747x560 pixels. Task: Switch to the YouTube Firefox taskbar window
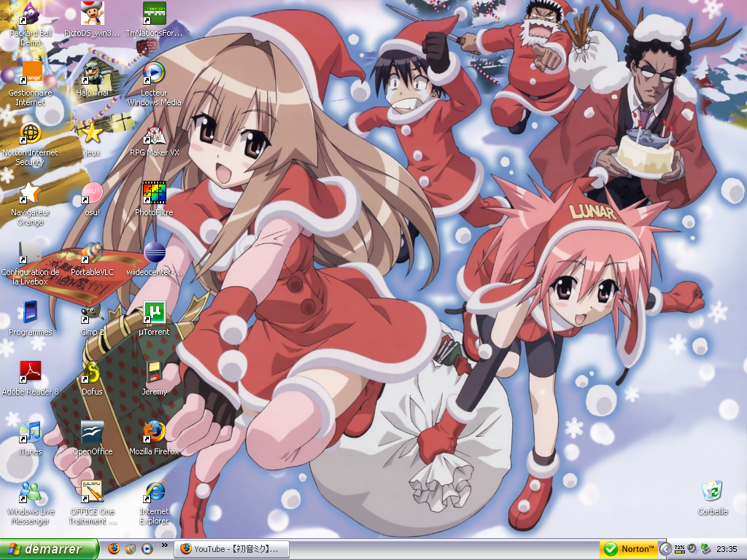(232, 549)
